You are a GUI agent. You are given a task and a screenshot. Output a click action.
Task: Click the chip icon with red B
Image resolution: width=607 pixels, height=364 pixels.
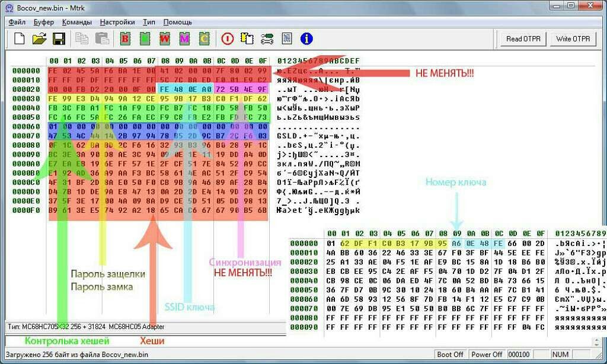pos(124,39)
